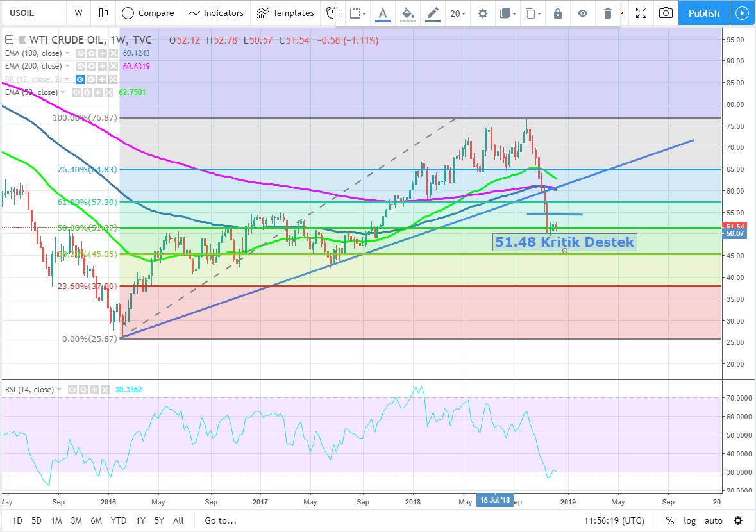The image size is (756, 532).
Task: Click the Publish button
Action: pos(703,13)
